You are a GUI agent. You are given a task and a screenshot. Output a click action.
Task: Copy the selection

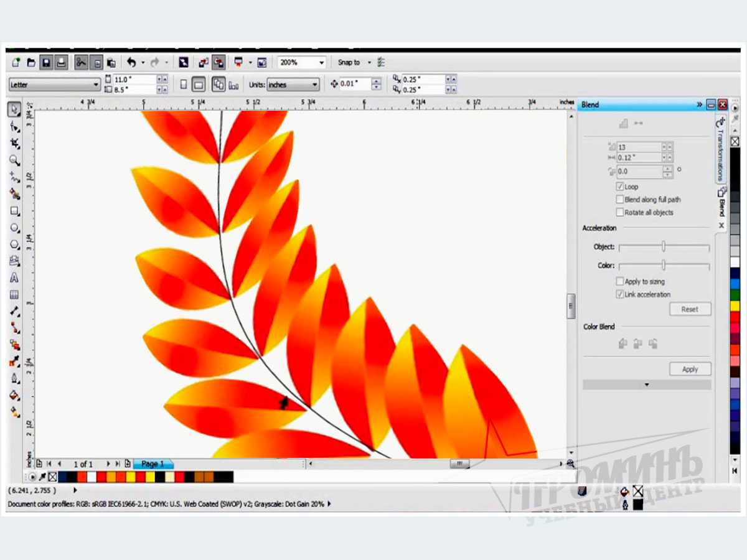(96, 62)
